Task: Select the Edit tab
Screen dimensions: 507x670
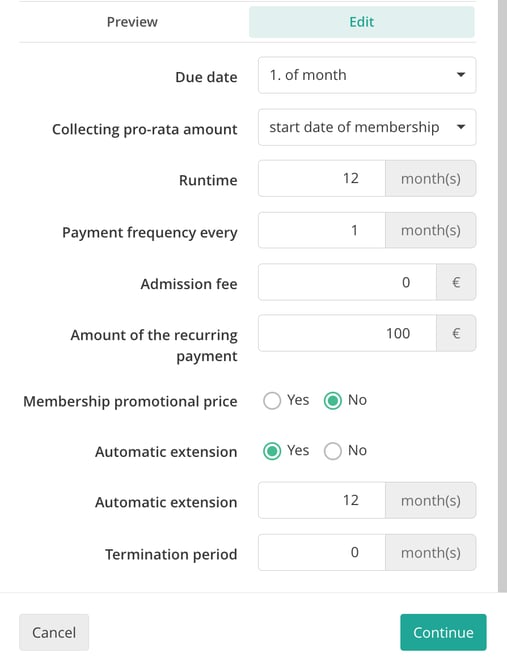Action: (x=361, y=22)
